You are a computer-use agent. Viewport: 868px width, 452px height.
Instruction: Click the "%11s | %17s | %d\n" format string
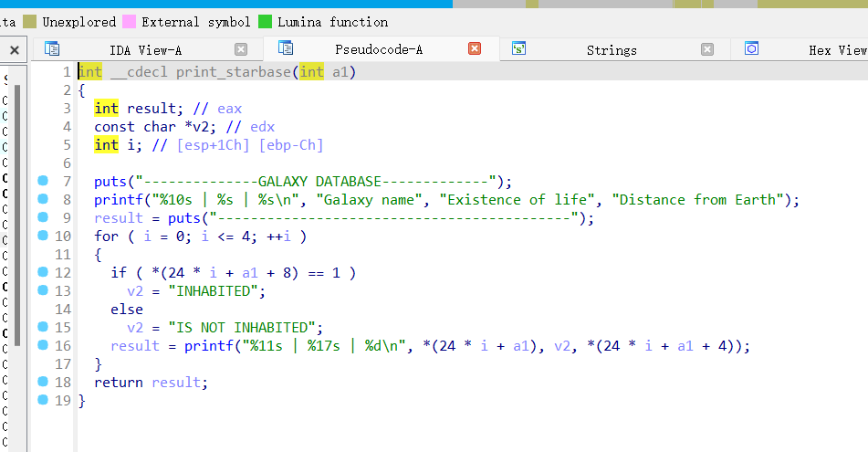pos(327,346)
